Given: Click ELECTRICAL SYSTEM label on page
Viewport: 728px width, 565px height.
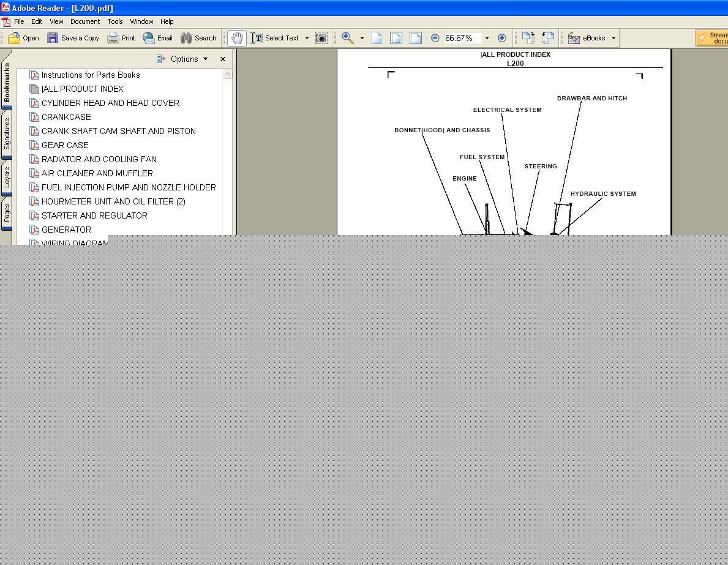Looking at the screenshot, I should [x=507, y=110].
